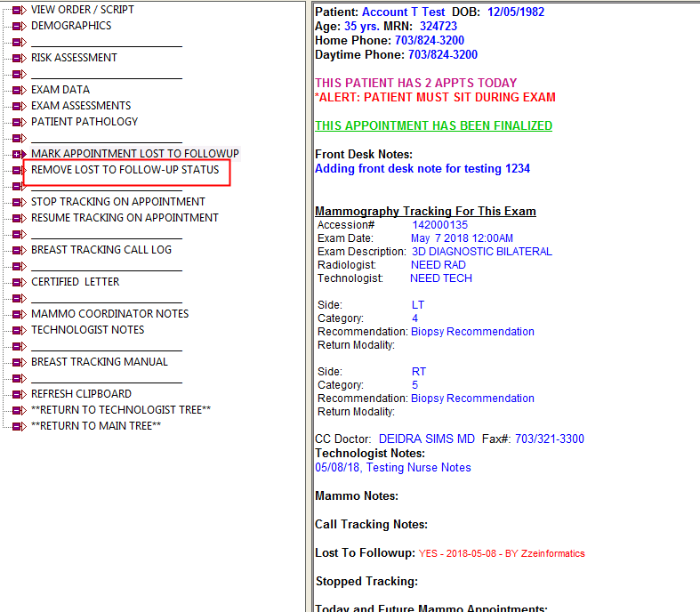The width and height of the screenshot is (700, 612).
Task: Click the Testing Nurse Notes entry
Action: (x=392, y=467)
